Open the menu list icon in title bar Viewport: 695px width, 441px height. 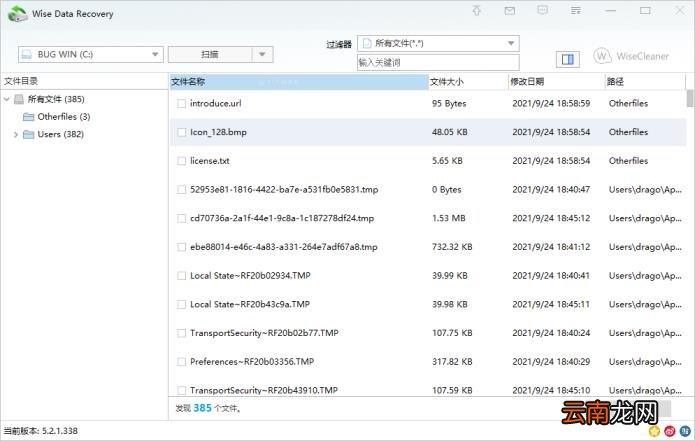576,10
